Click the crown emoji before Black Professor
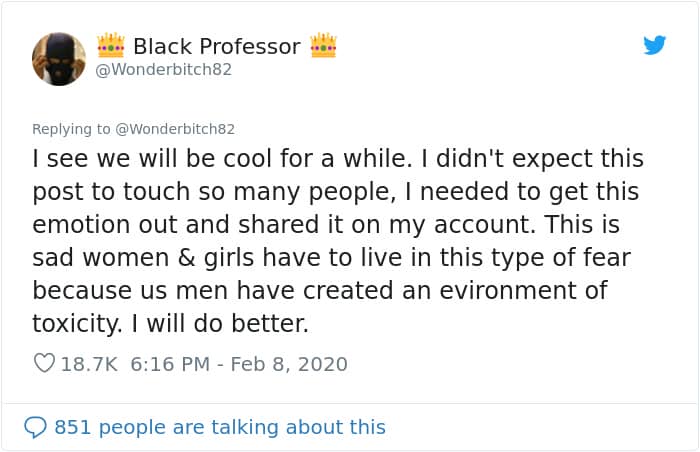The width and height of the screenshot is (700, 452). (x=110, y=46)
